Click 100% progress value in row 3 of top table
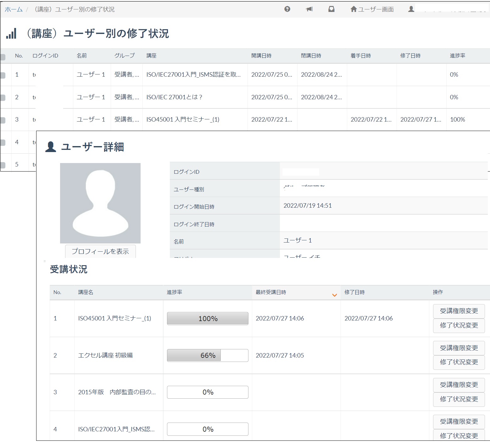Viewport: 490px width, 448px height. pos(458,120)
